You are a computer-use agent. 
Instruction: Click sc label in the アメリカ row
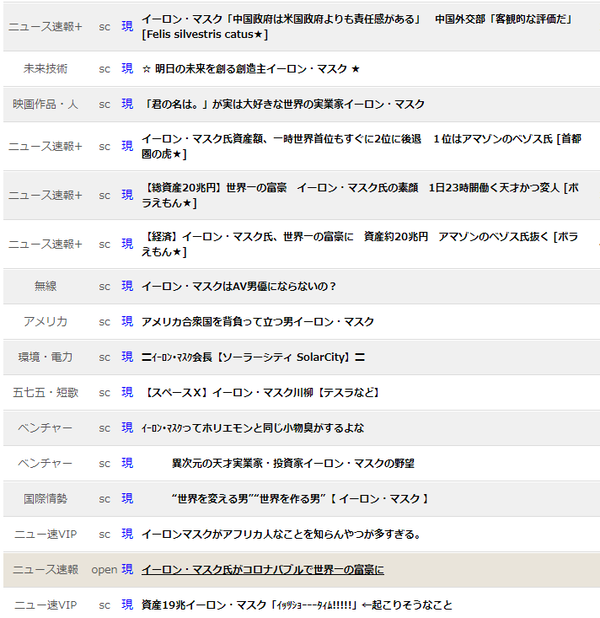click(x=104, y=322)
